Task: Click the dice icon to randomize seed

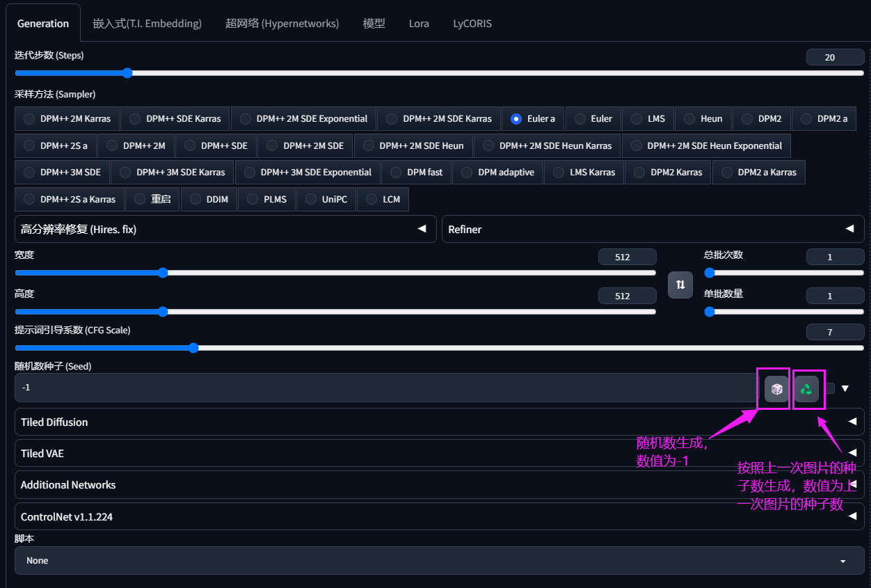Action: coord(776,389)
